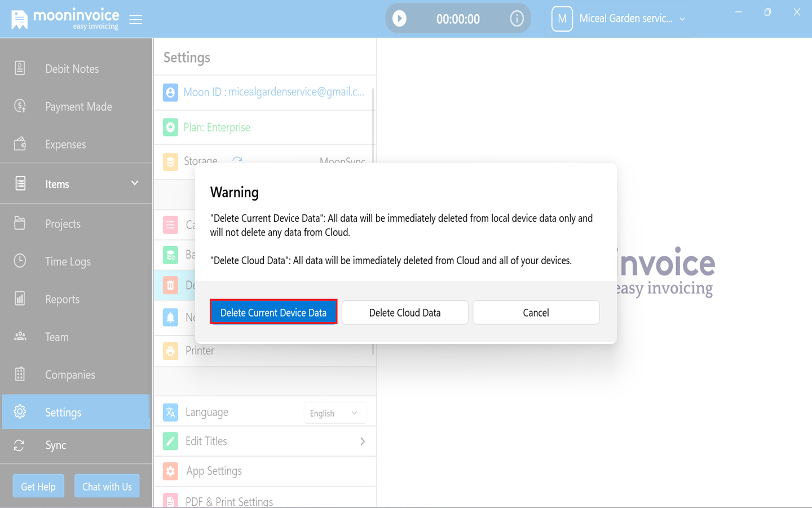This screenshot has width=812, height=508.
Task: Select the Projects folder icon
Action: point(20,224)
